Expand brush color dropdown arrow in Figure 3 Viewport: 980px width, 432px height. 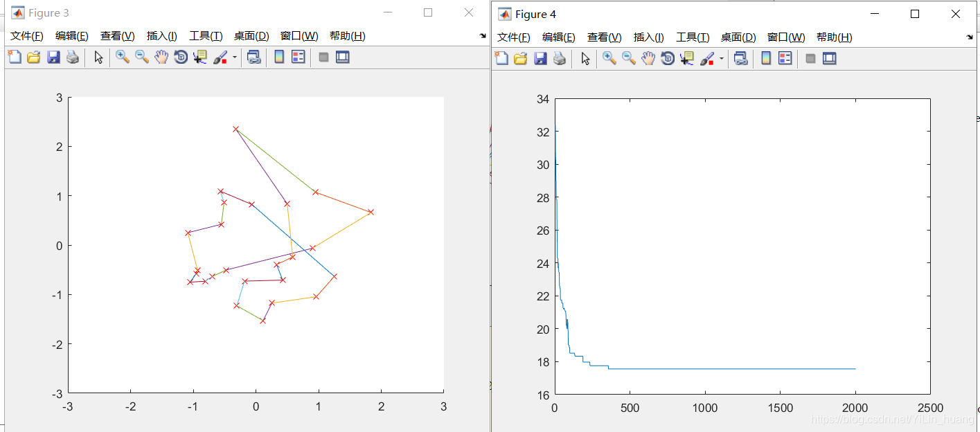click(234, 57)
